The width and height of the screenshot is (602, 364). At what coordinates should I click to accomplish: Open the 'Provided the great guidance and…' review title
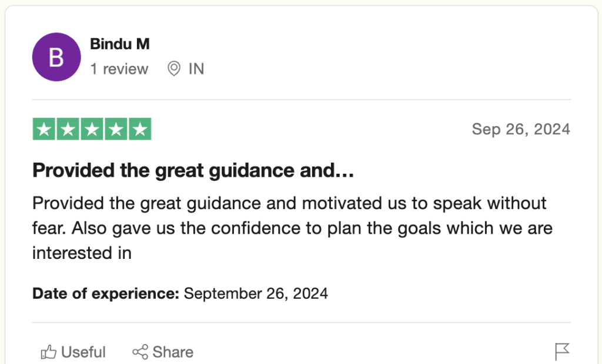193,170
